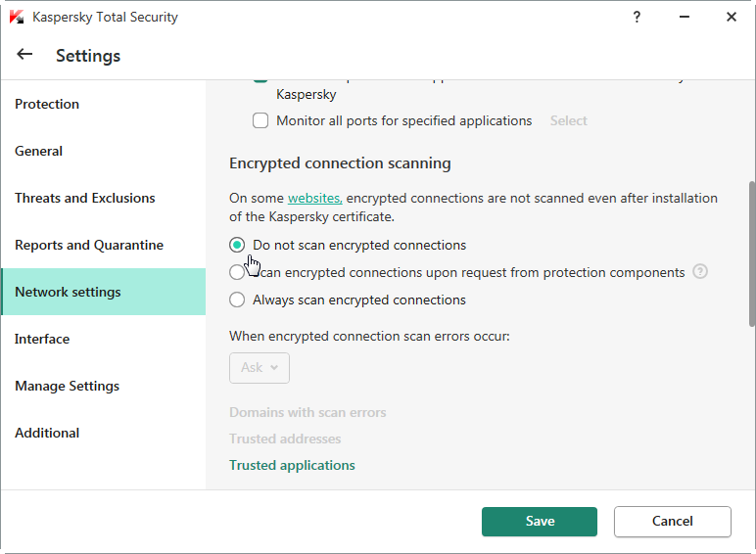
Task: Close the Kaspersky Total Security window
Action: coord(731,17)
